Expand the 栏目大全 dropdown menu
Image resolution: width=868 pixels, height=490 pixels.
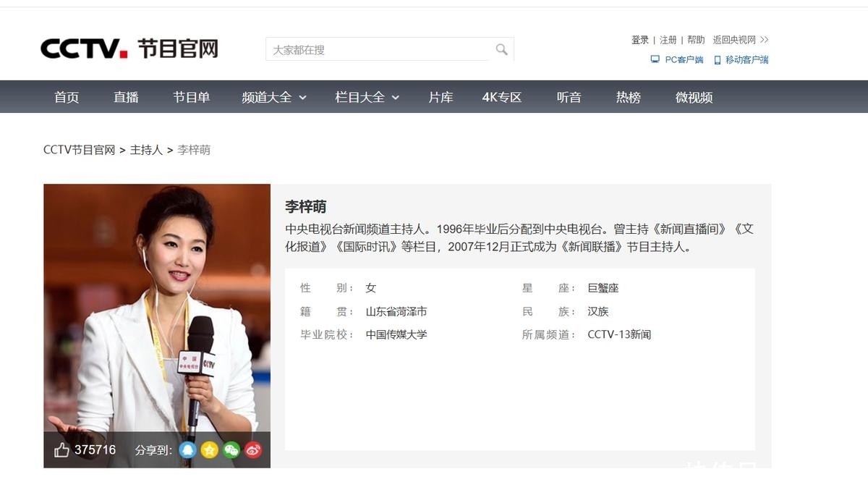[367, 97]
